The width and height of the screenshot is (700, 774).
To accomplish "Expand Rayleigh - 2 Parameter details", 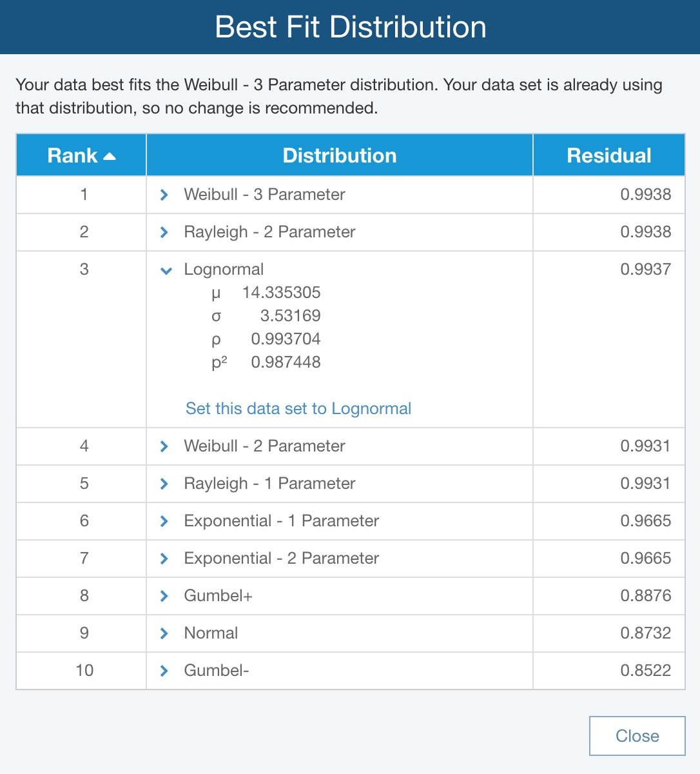I will tap(164, 232).
